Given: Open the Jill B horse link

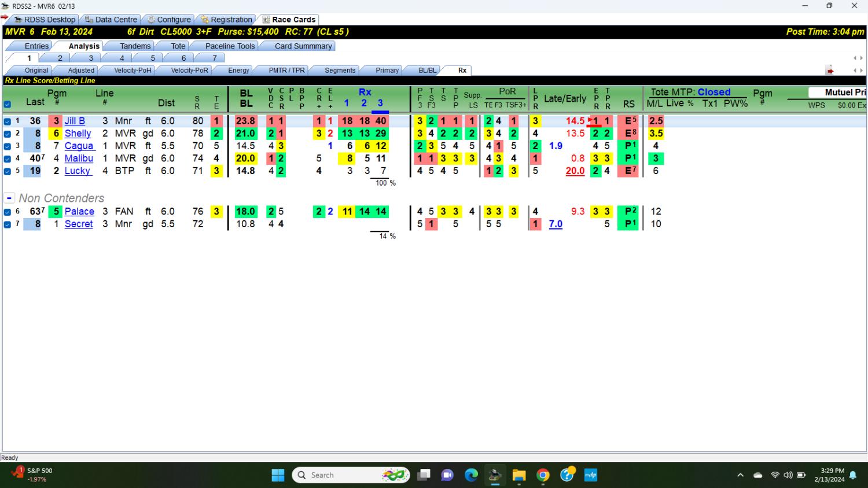Looking at the screenshot, I should click(x=75, y=121).
